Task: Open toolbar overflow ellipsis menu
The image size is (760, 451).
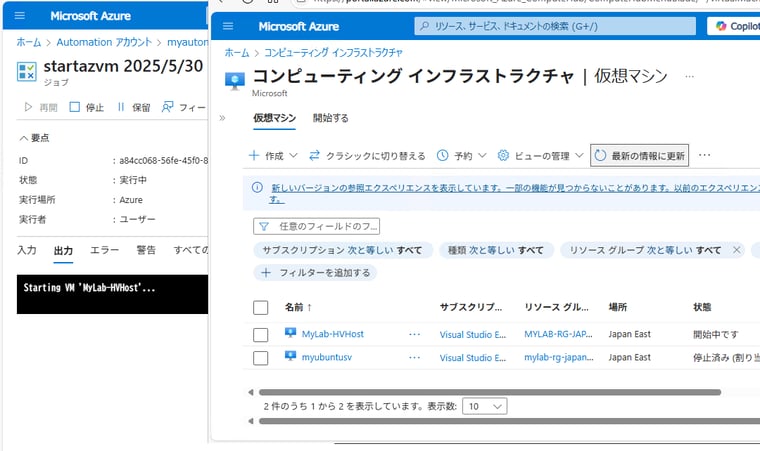Action: (704, 155)
